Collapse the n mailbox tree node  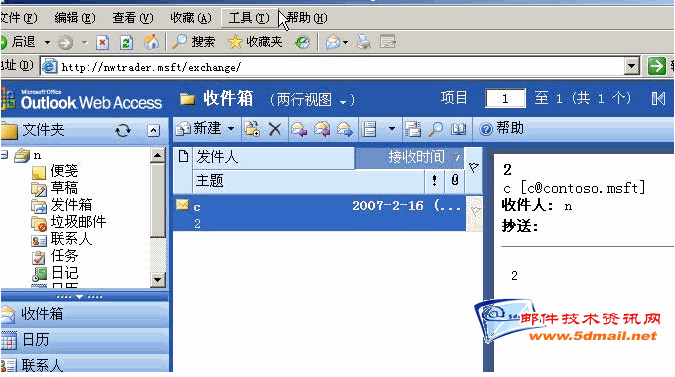coord(3,155)
